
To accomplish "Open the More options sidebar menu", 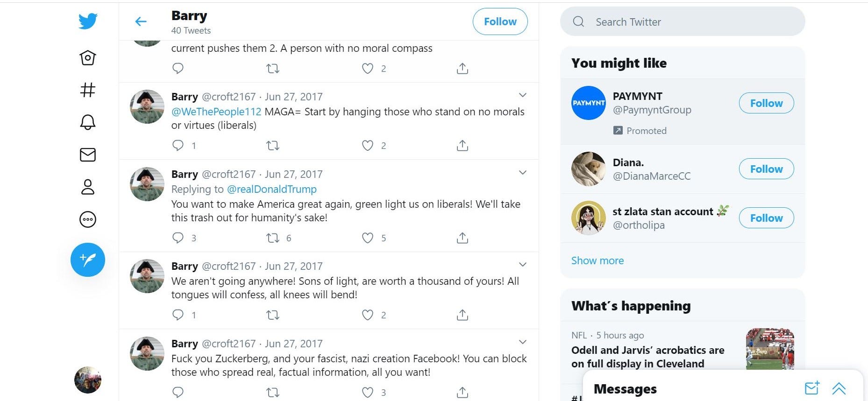I will click(88, 219).
